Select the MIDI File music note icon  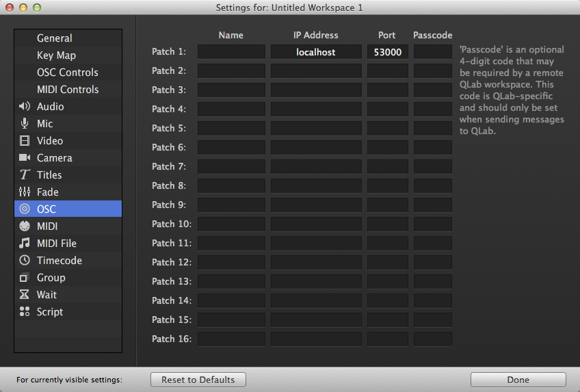click(x=25, y=244)
